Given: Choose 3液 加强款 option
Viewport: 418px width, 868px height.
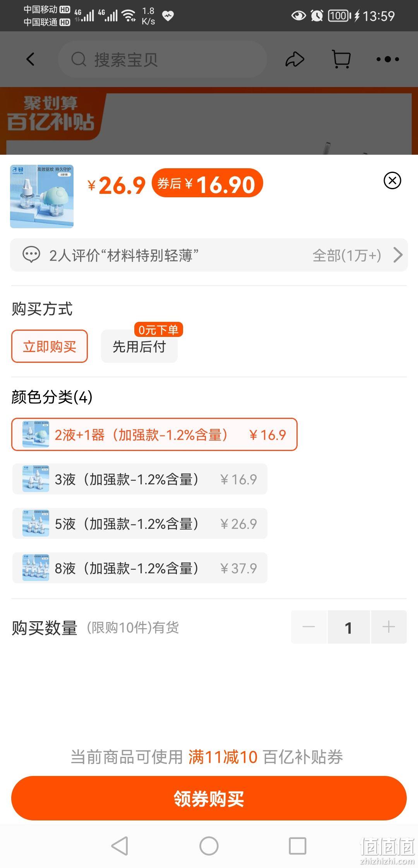Looking at the screenshot, I should (x=140, y=479).
